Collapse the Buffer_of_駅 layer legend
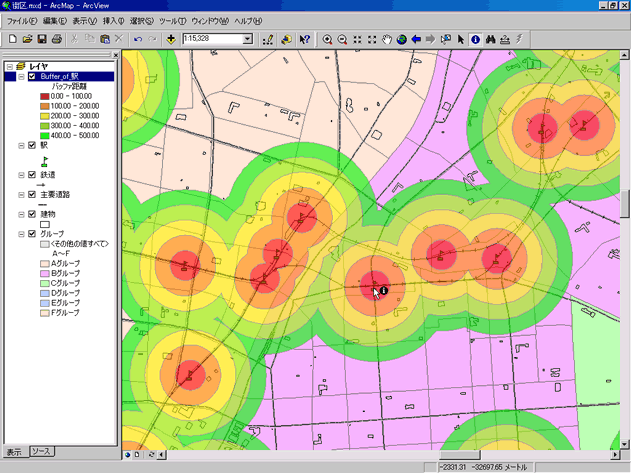The width and height of the screenshot is (631, 473). click(x=21, y=76)
